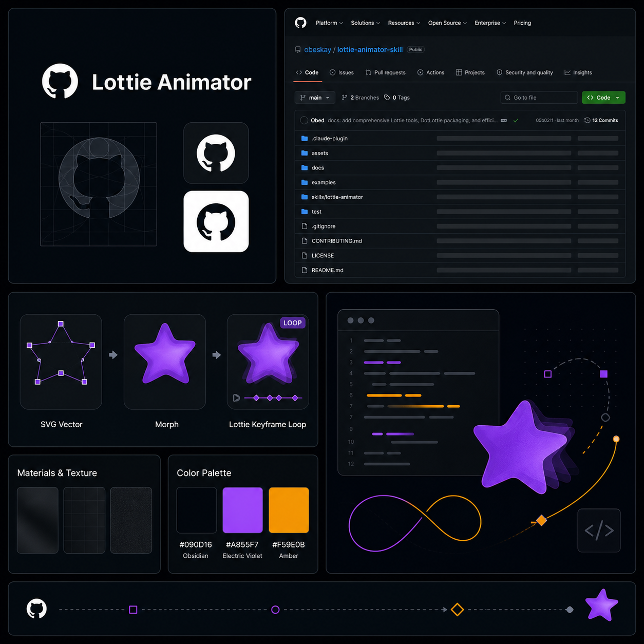
Task: Switch to the Code tab
Action: click(x=307, y=72)
